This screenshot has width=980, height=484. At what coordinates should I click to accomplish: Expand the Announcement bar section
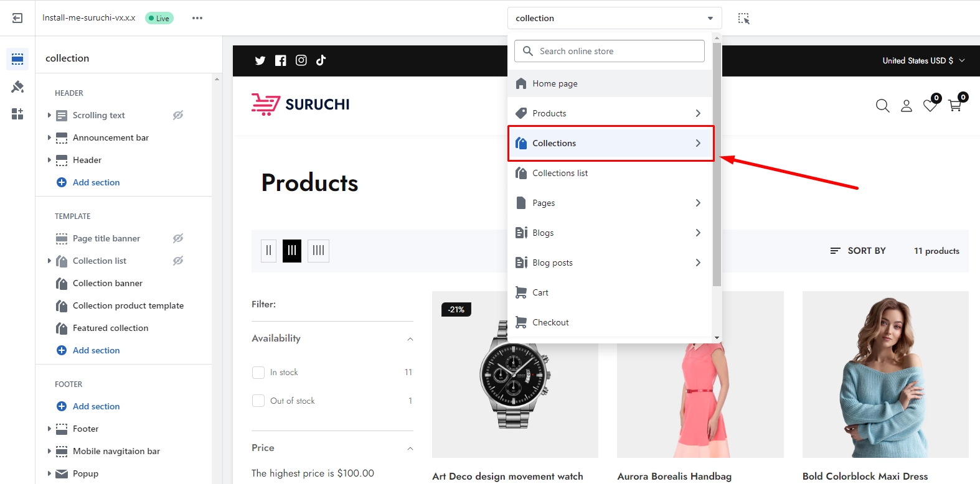[49, 137]
